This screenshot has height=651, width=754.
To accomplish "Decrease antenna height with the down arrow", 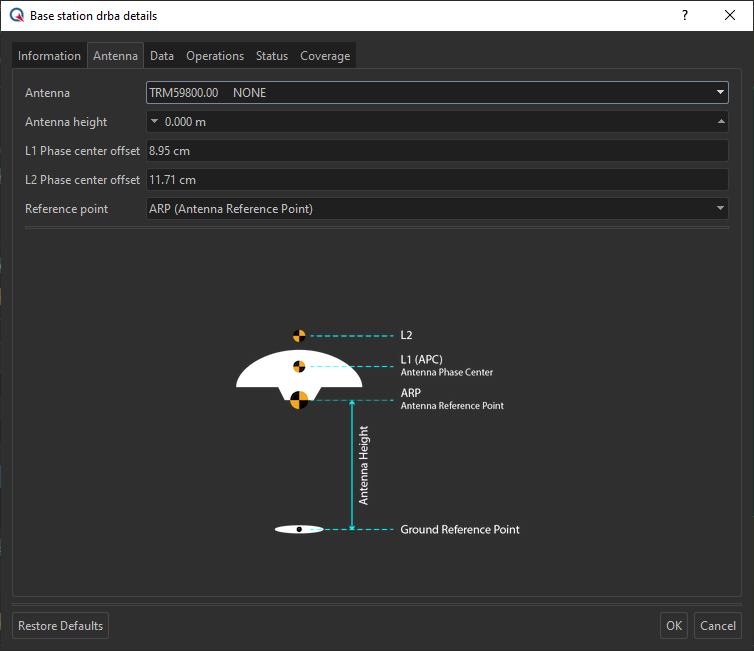I will point(154,122).
